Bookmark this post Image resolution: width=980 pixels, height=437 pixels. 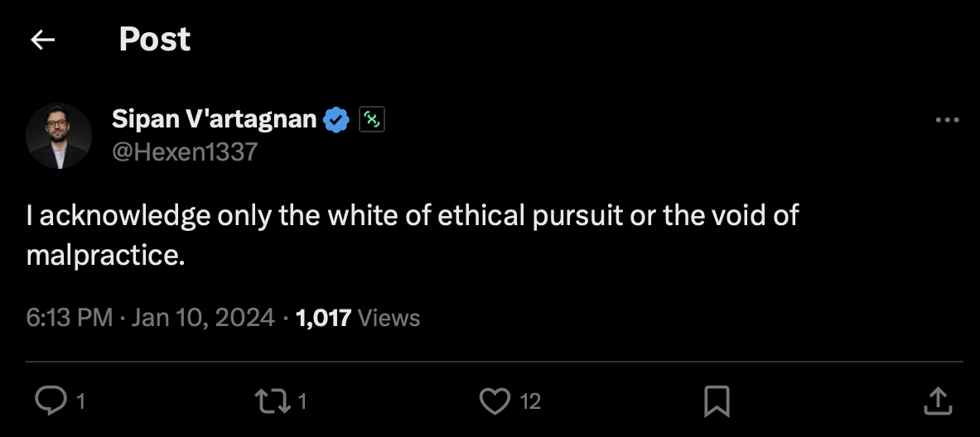tap(716, 401)
